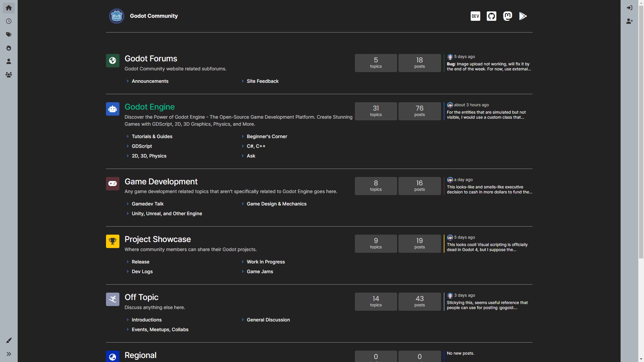Click the Godot Community logo avatar

click(116, 16)
